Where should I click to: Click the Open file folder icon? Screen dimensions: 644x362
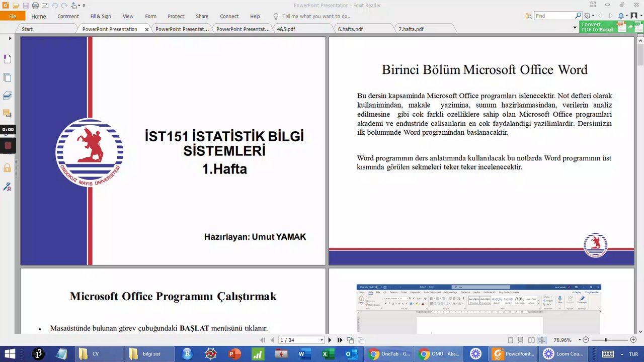coord(16,6)
